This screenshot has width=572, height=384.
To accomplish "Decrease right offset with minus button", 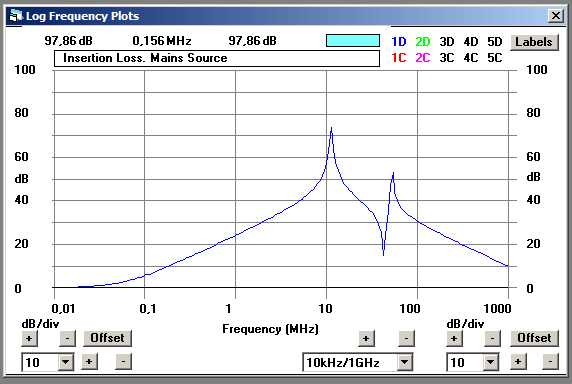I will [x=550, y=362].
